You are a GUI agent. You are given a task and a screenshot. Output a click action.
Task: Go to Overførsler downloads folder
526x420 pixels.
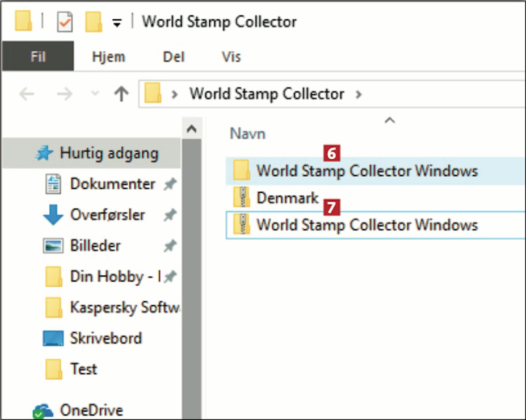(x=107, y=215)
